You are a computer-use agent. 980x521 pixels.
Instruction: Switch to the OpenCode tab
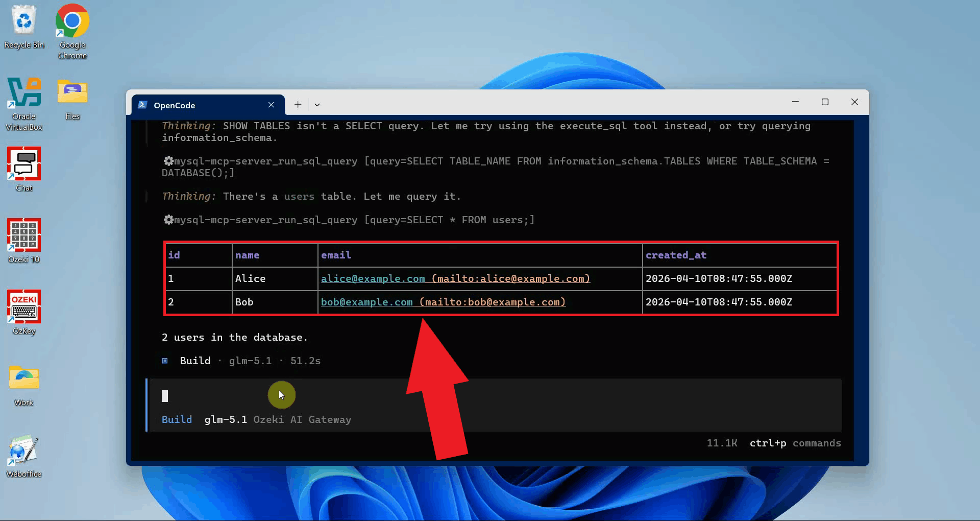click(208, 105)
